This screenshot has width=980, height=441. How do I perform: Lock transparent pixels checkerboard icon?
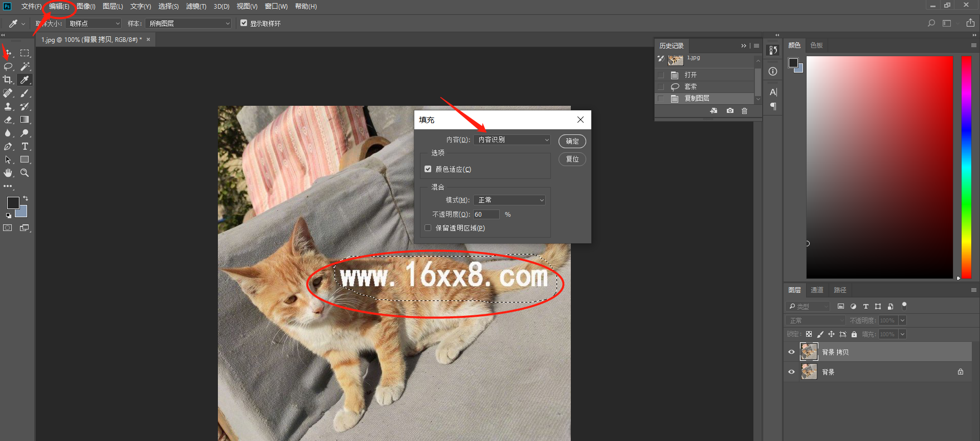point(809,334)
